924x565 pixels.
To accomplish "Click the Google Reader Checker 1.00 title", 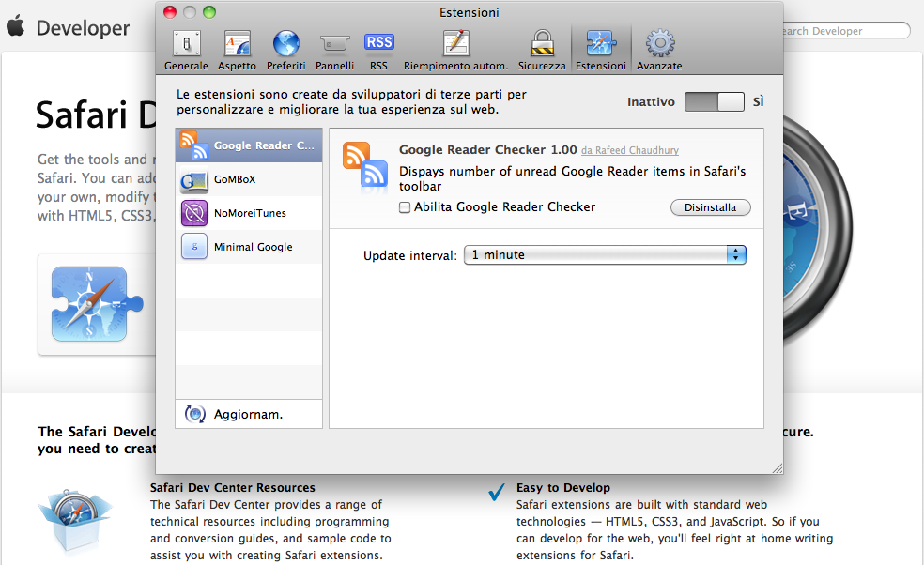I will [488, 149].
